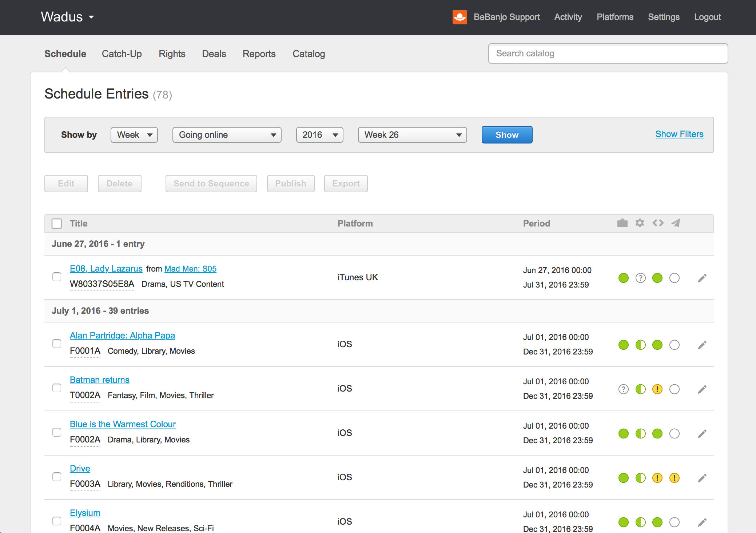Click the gear column header icon
This screenshot has height=533, width=756.
click(640, 223)
